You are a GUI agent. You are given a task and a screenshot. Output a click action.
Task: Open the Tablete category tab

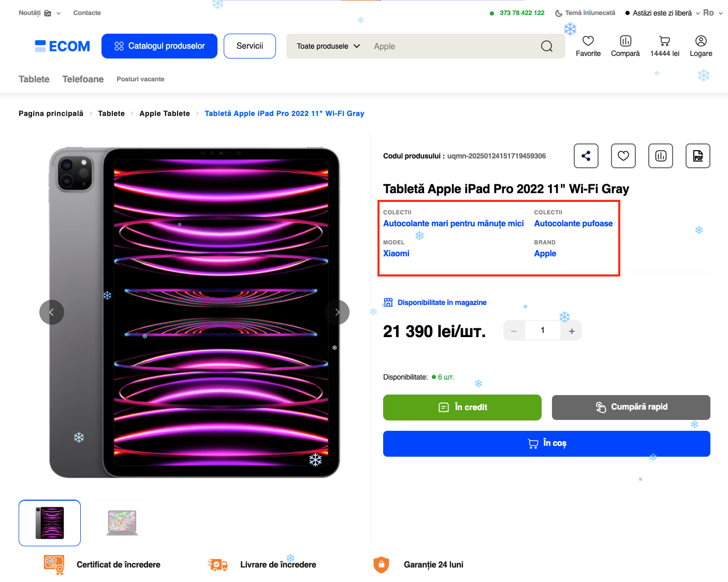(34, 79)
